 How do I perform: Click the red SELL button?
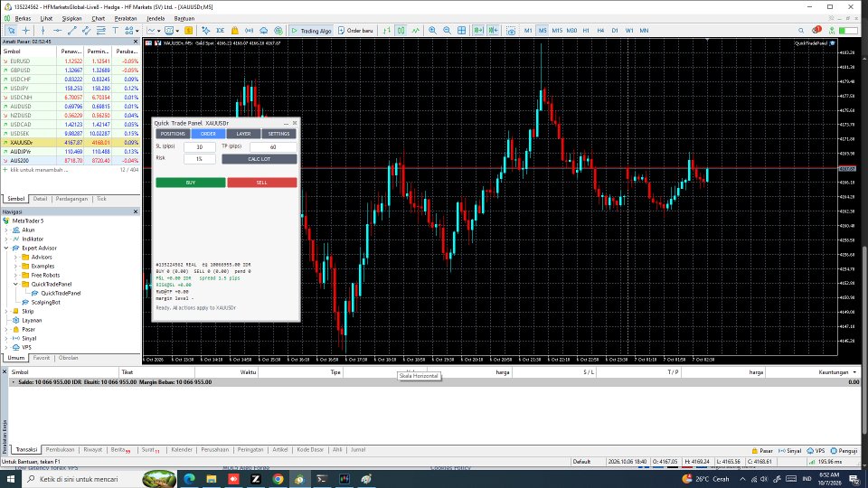pos(262,182)
